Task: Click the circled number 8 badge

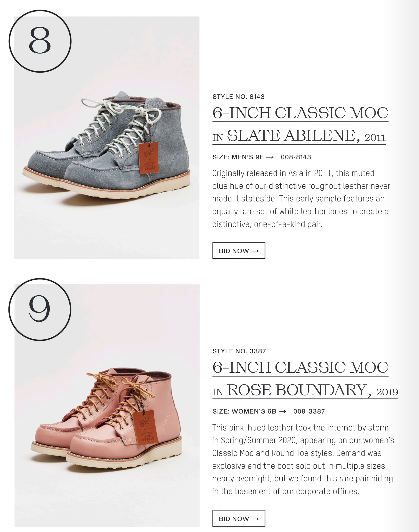Action: click(40, 41)
